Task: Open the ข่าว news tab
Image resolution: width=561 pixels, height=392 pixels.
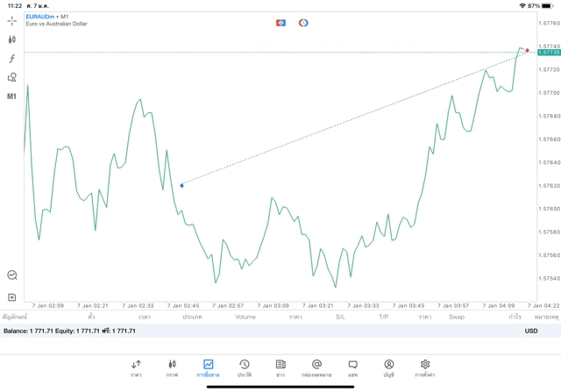Action: [x=280, y=367]
